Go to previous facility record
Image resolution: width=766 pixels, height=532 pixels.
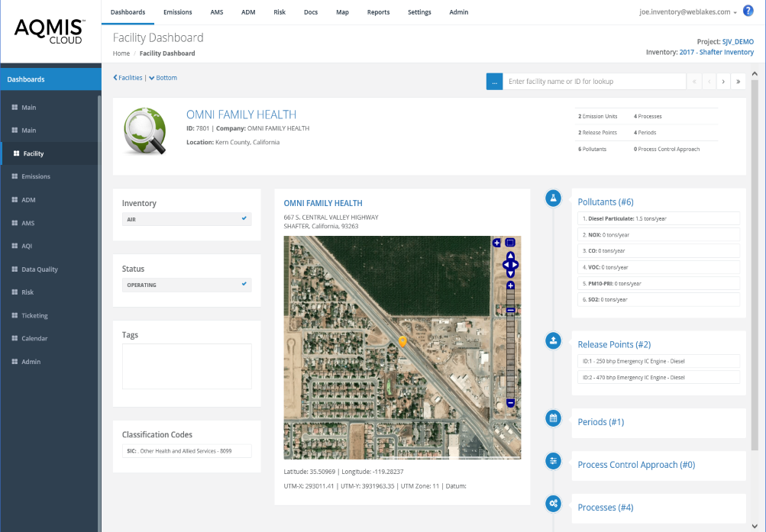709,82
